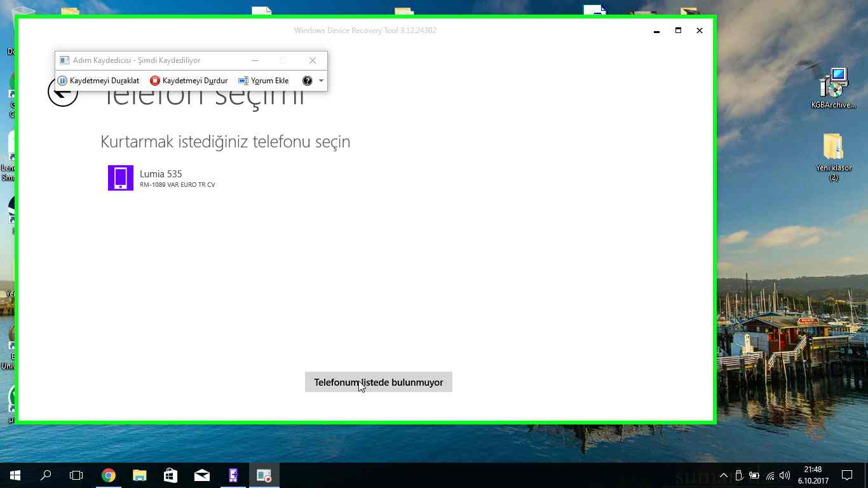
Task: Click the "Lumia 535" device name
Action: point(161,173)
